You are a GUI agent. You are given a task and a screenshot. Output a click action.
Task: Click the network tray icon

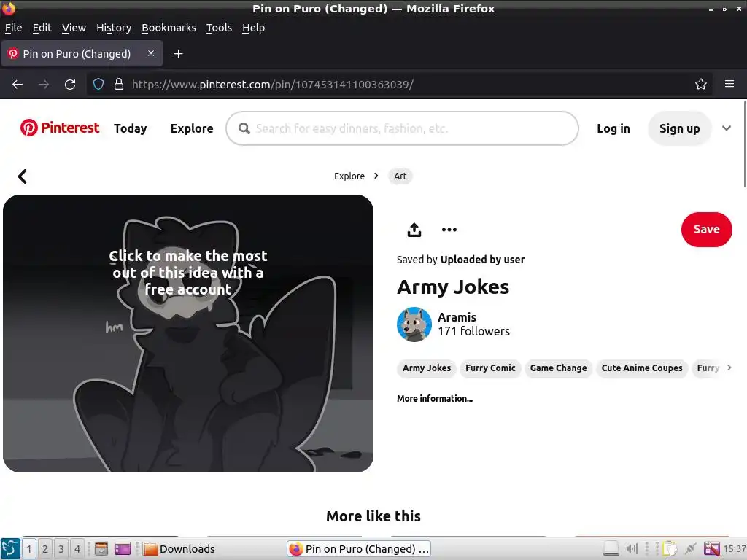[x=691, y=549]
